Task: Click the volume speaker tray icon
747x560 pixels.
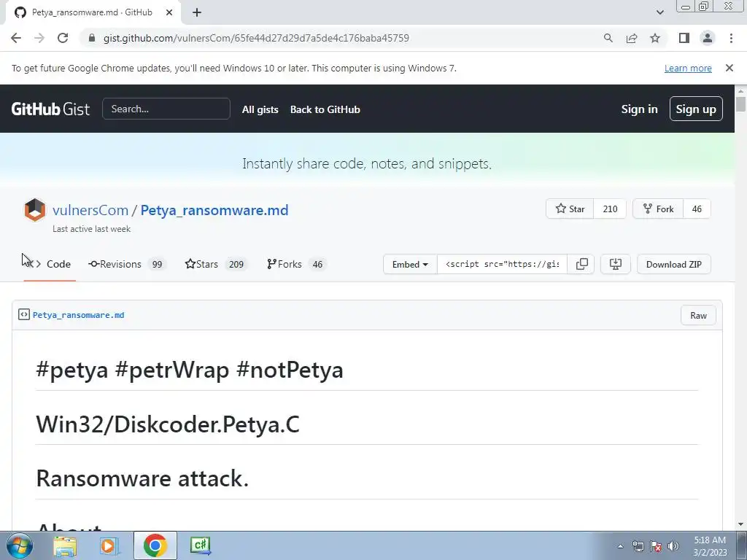Action: point(673,546)
